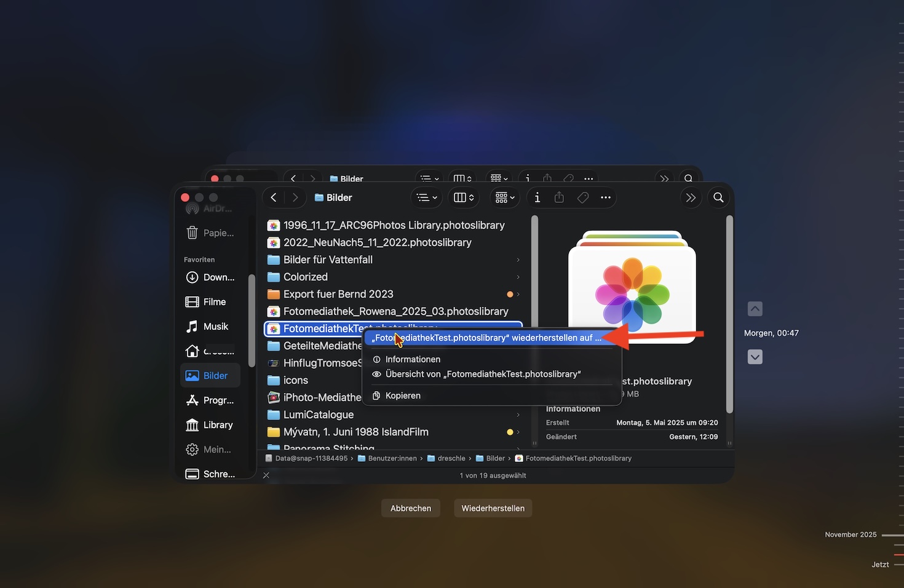
Task: Jump to newer backup with up arrow
Action: click(755, 309)
